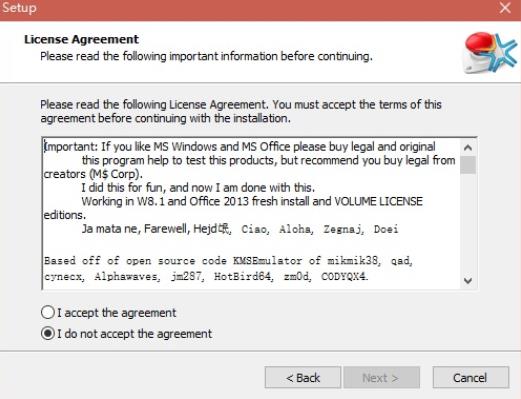521x399 pixels.
Task: Click the license box scroll-down arrow
Action: tap(468, 281)
